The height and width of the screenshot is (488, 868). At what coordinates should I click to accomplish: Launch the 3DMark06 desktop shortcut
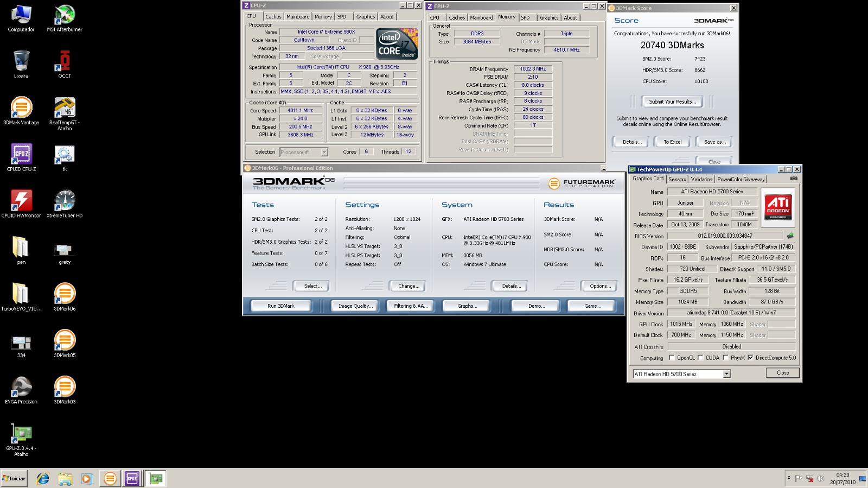[65, 297]
